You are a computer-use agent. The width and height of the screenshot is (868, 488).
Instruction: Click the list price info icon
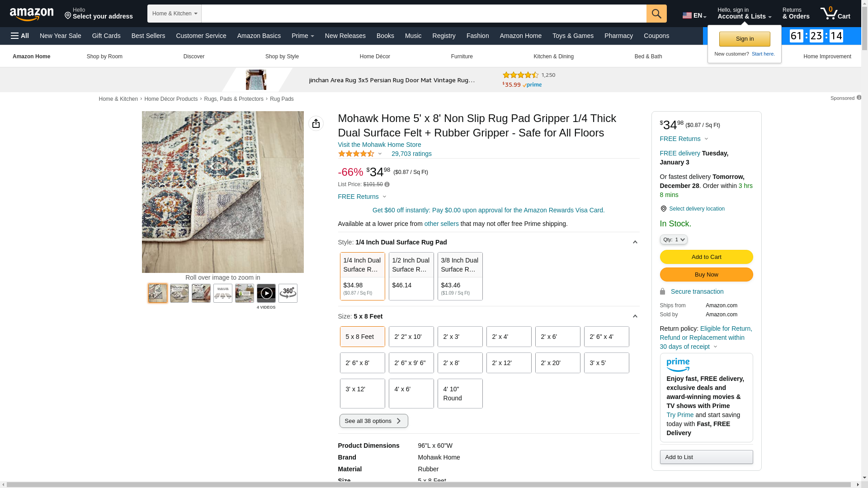click(x=387, y=184)
